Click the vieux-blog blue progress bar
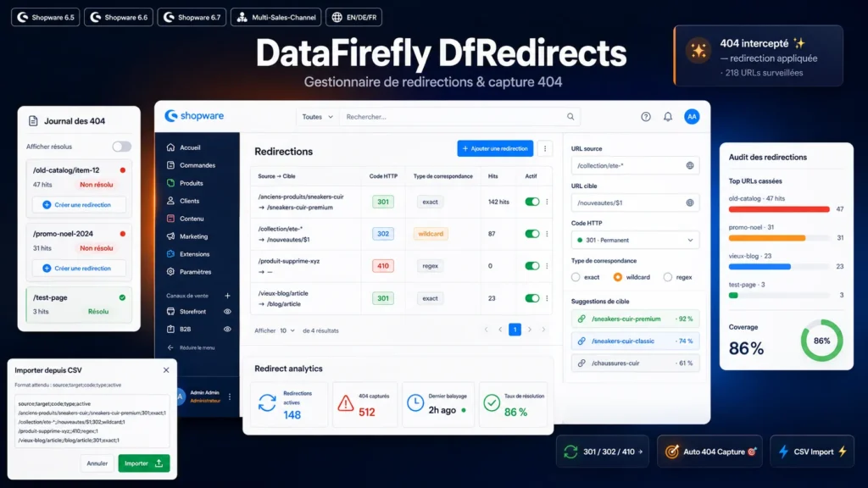868x488 pixels. 759,267
